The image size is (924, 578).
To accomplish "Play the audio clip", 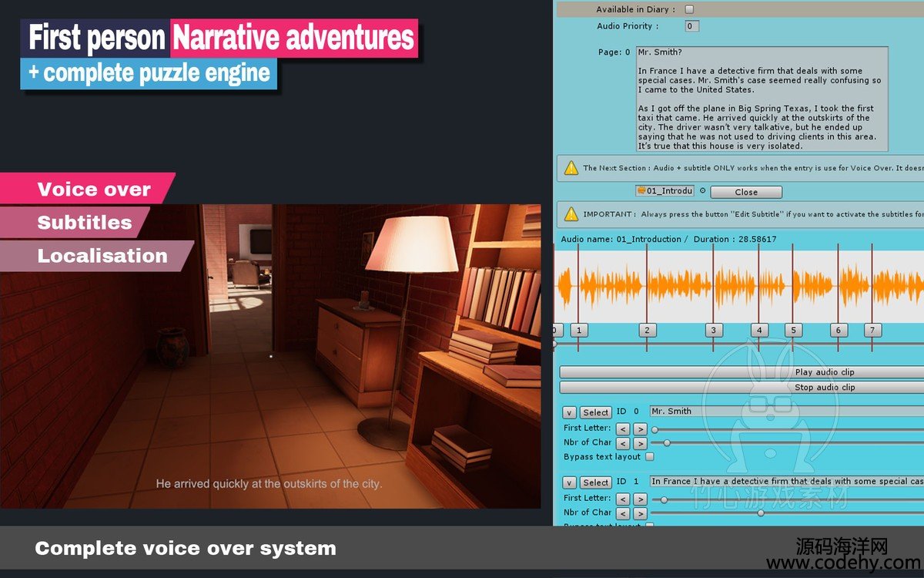I will tap(742, 371).
